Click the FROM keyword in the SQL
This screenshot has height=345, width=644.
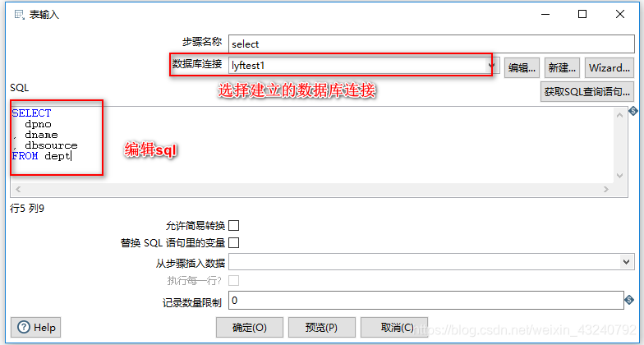pyautogui.click(x=25, y=156)
